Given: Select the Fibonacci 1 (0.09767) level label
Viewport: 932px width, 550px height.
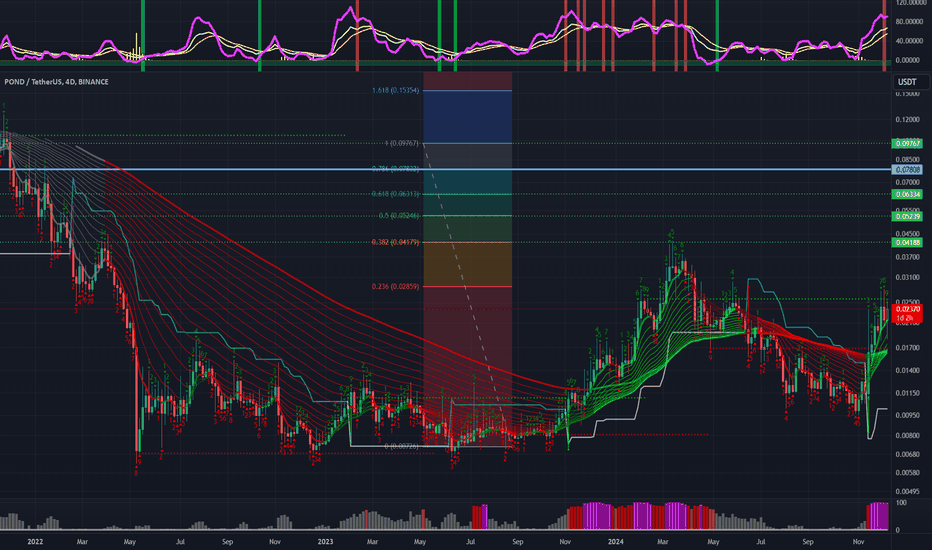Looking at the screenshot, I should coord(401,143).
